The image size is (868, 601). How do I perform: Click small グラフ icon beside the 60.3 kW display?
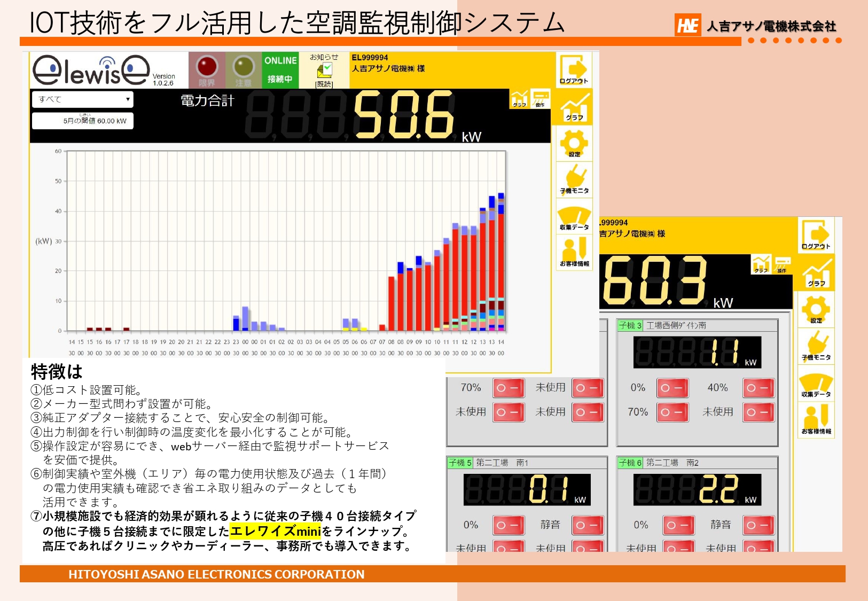(761, 264)
